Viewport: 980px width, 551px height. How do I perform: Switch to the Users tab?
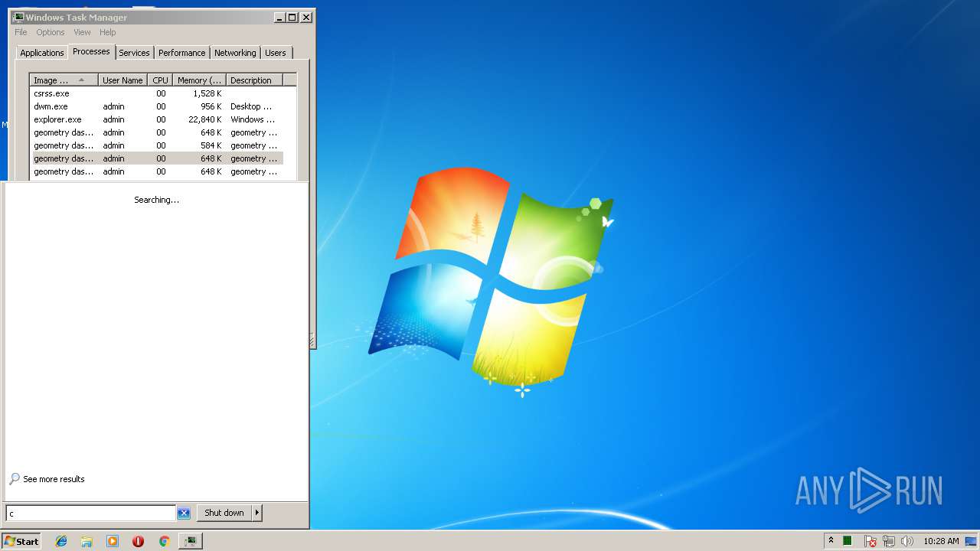point(276,53)
